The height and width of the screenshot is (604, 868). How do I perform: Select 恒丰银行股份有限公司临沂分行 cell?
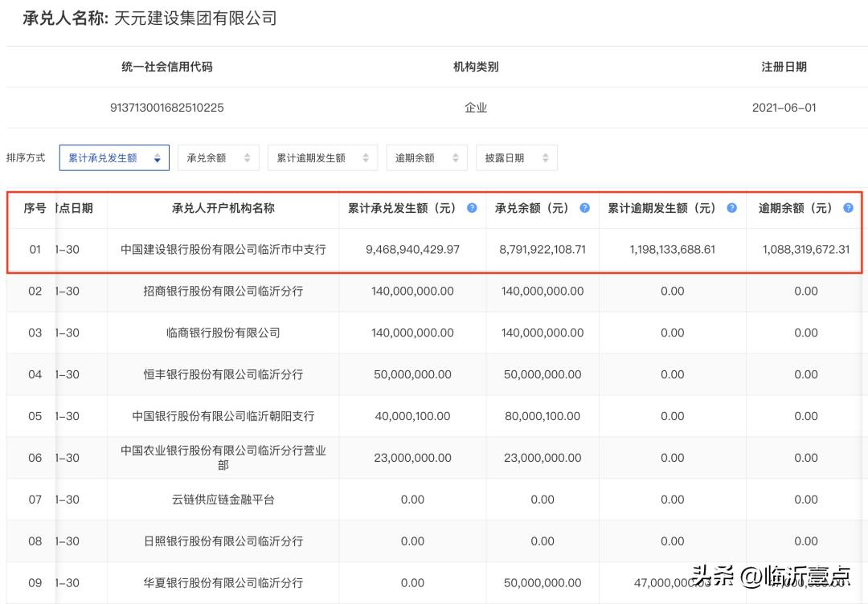(223, 374)
